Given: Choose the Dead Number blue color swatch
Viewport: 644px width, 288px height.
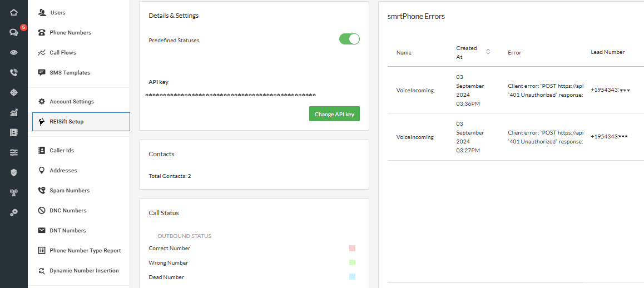Looking at the screenshot, I should click(x=352, y=277).
